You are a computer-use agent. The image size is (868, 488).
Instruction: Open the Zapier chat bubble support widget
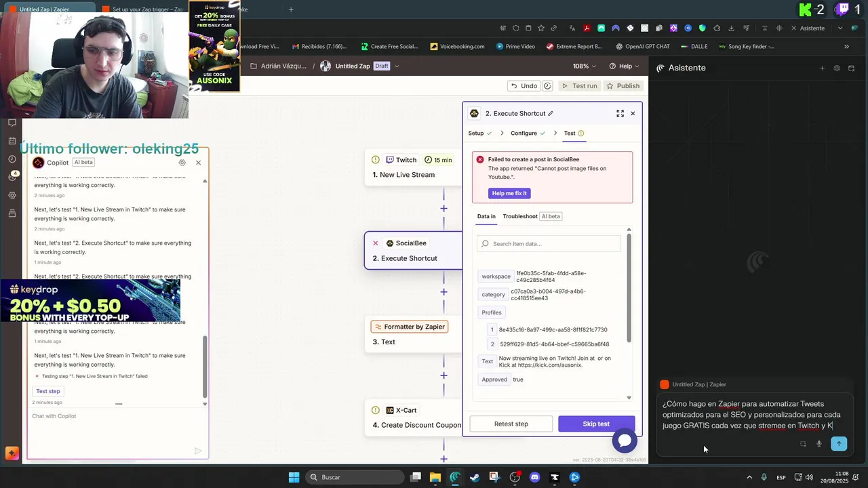point(625,441)
